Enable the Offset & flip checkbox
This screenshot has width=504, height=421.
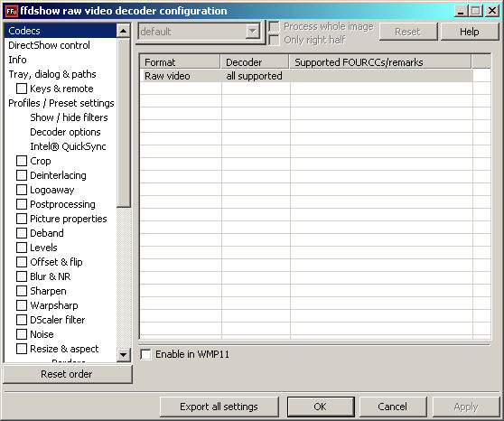pyautogui.click(x=22, y=262)
